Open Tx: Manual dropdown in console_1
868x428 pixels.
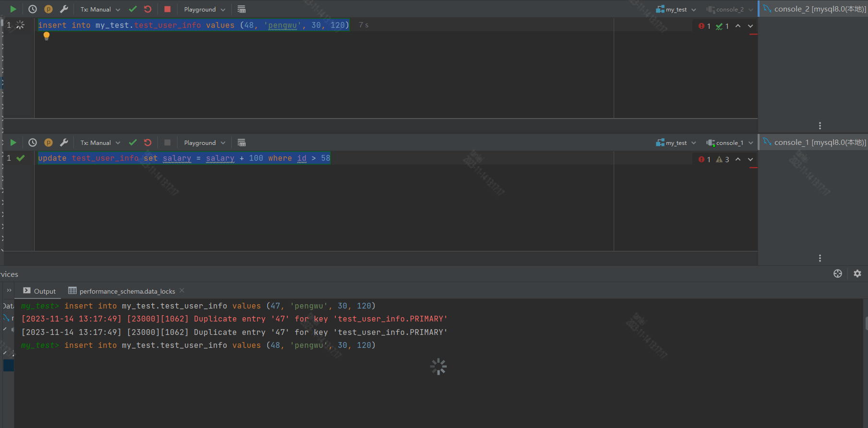coord(100,143)
